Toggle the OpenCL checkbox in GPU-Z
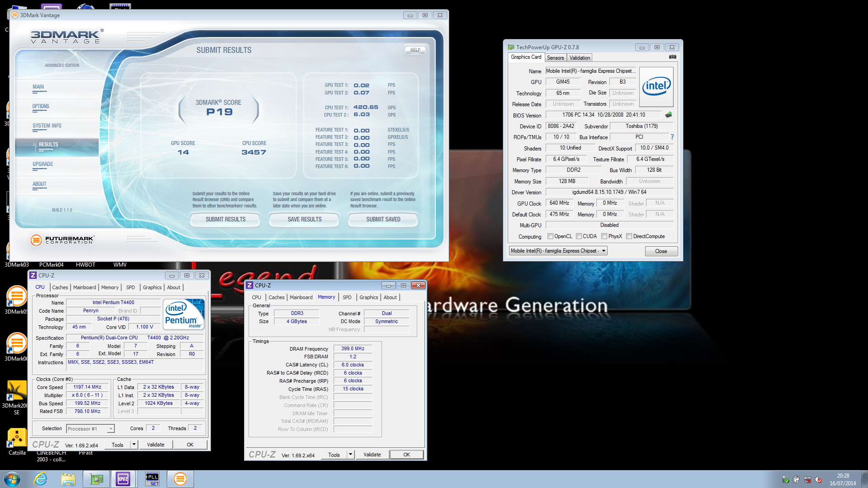868x488 pixels. (x=550, y=236)
